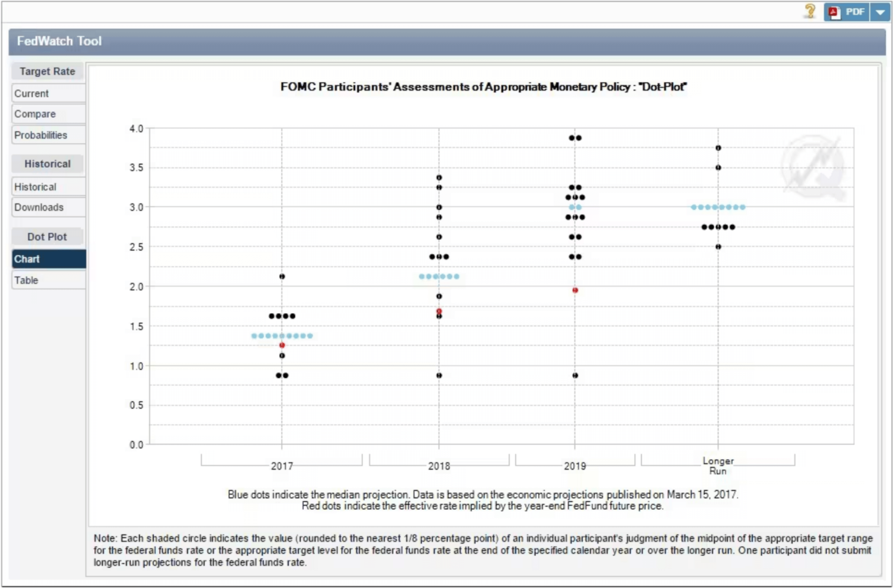Expand the PDF export dropdown arrow
This screenshot has width=893, height=588.
(x=880, y=12)
